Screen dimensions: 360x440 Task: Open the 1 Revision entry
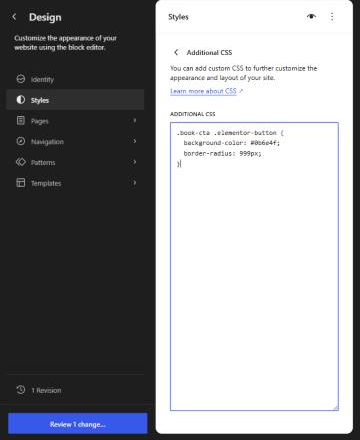75,390
